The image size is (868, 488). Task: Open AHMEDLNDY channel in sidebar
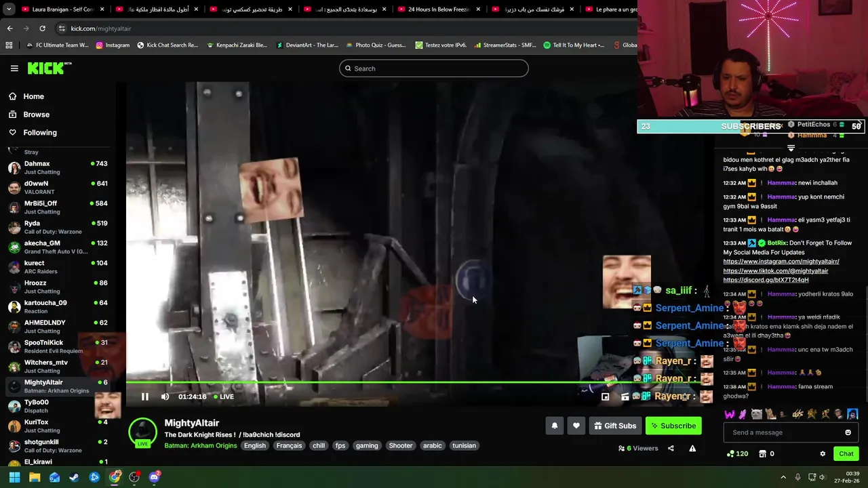click(58, 327)
